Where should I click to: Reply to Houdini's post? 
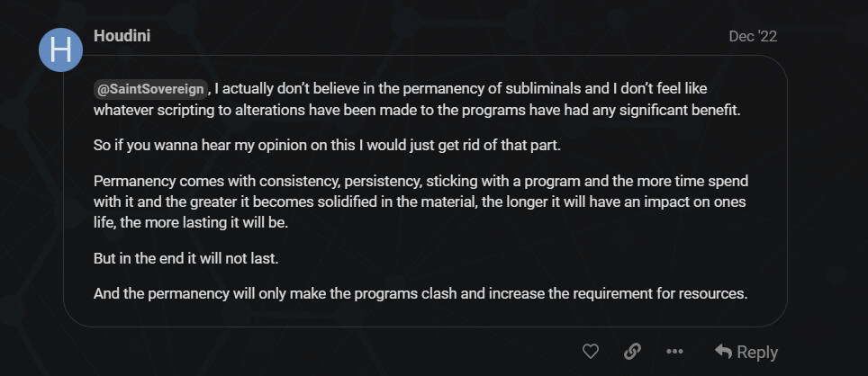[746, 352]
